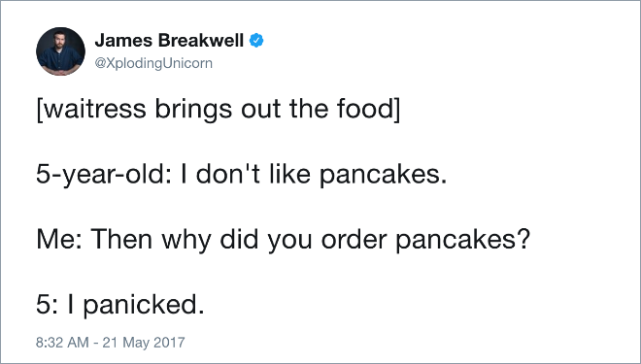641x364 pixels.
Task: Click the word 'why' in the tweet
Action: point(186,240)
